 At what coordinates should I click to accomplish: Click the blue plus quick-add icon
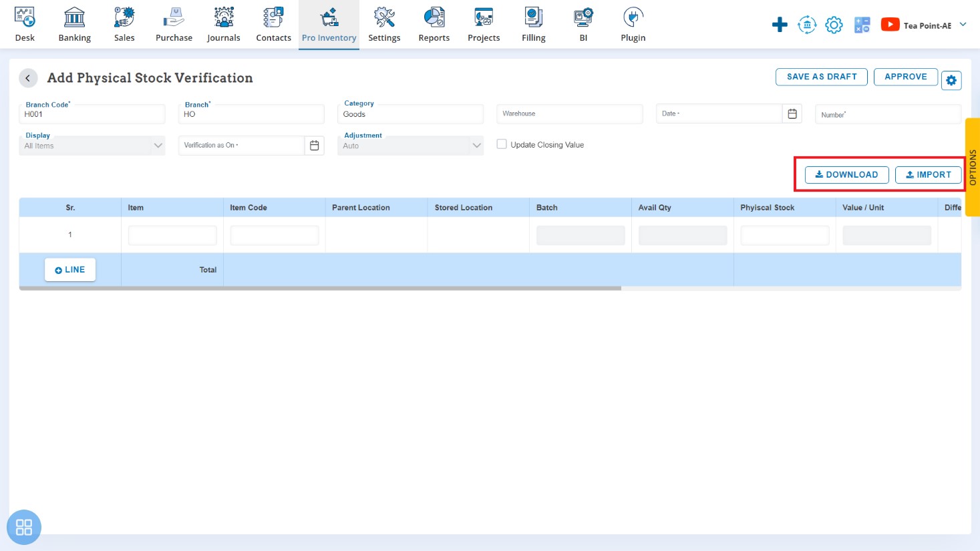coord(779,25)
